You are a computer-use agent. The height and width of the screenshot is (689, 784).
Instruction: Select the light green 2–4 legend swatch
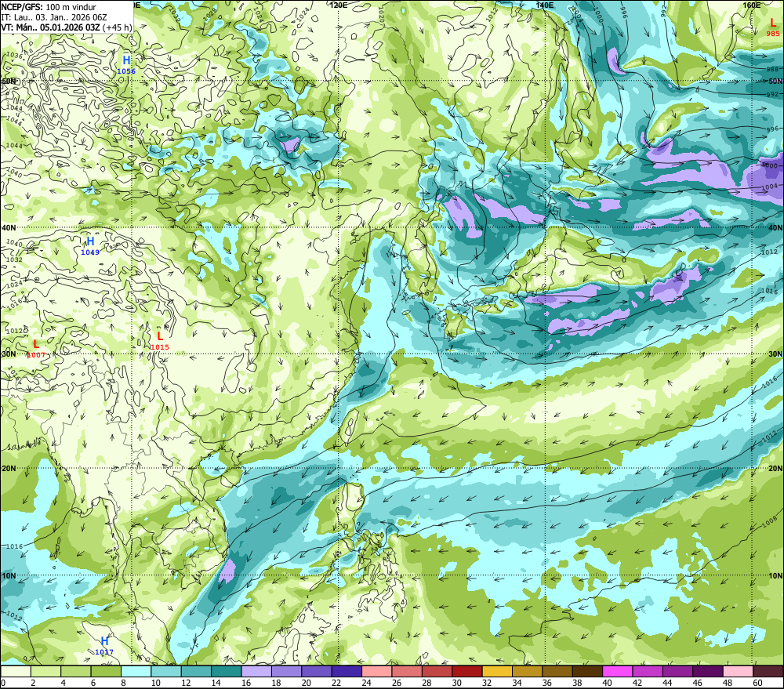point(46,672)
